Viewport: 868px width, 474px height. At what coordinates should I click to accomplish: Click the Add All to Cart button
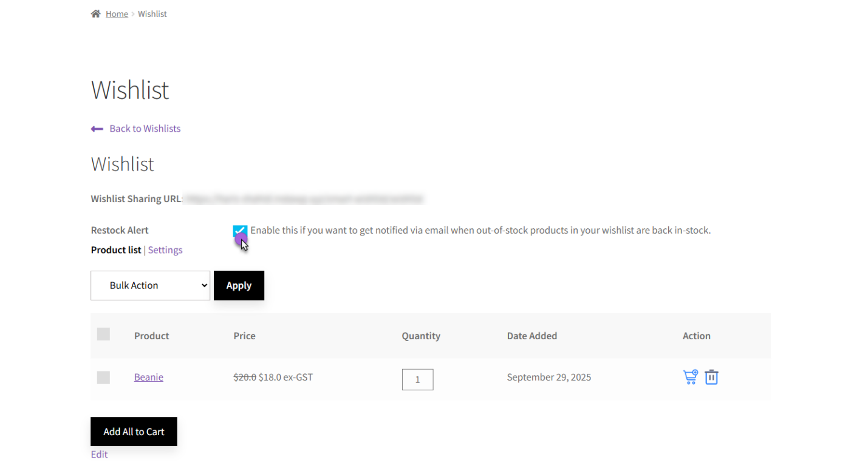pos(134,432)
